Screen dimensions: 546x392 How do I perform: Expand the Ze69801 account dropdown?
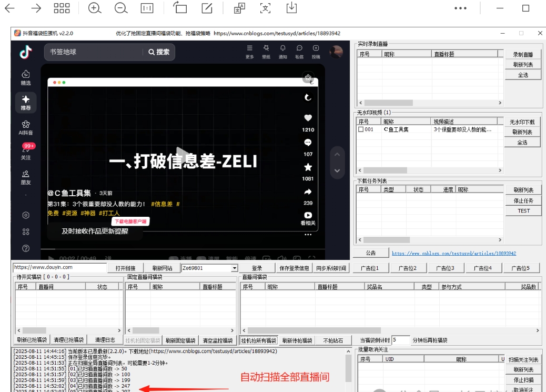[x=235, y=268]
